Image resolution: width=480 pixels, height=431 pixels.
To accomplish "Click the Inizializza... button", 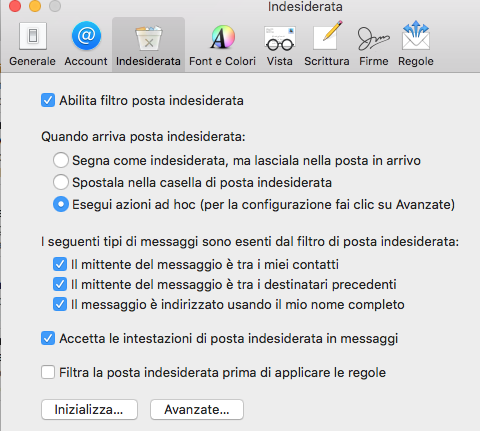I will point(89,409).
